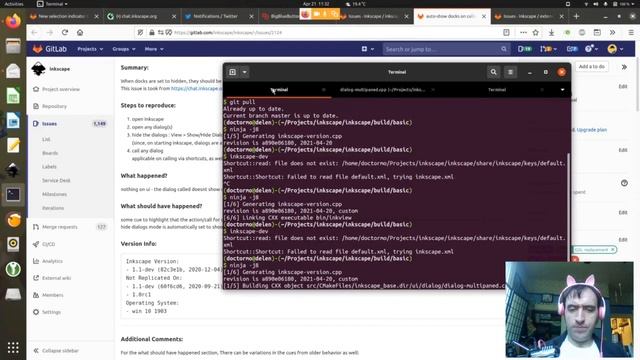This screenshot has height=360, width=640.
Task: Open Inkscape from the dock
Action: [13, 170]
